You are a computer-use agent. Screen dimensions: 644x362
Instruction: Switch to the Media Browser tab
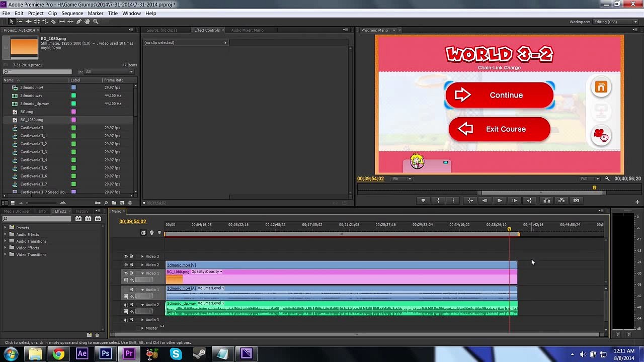[17, 211]
